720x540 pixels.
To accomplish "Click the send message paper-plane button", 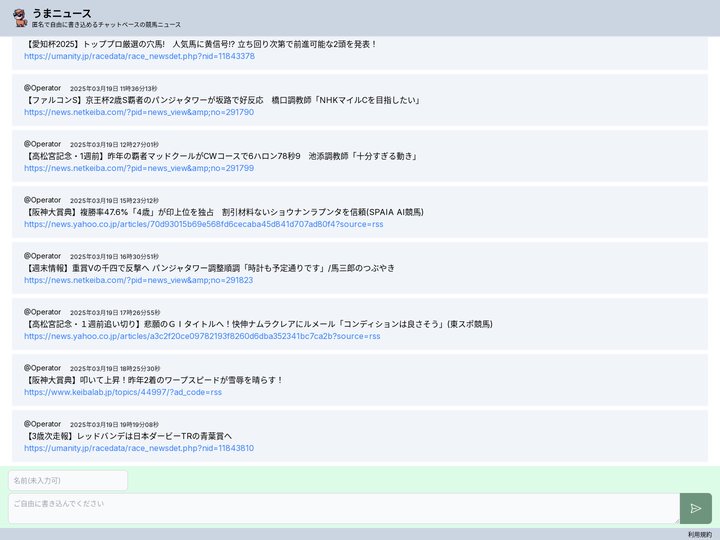I will click(696, 508).
